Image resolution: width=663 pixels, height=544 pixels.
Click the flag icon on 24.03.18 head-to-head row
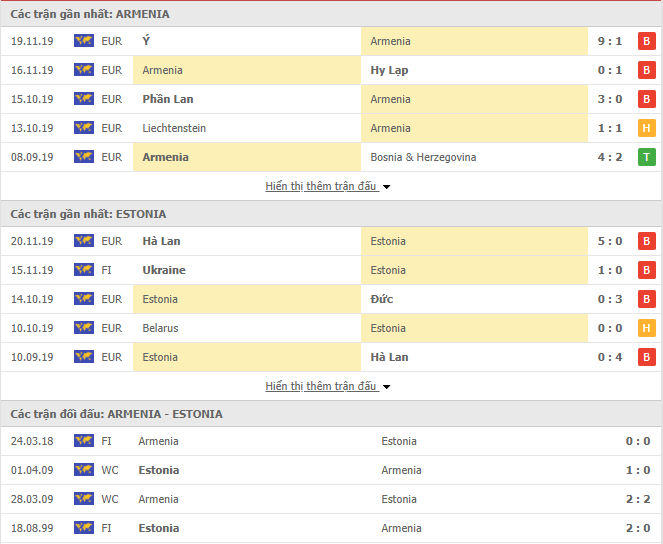(84, 441)
